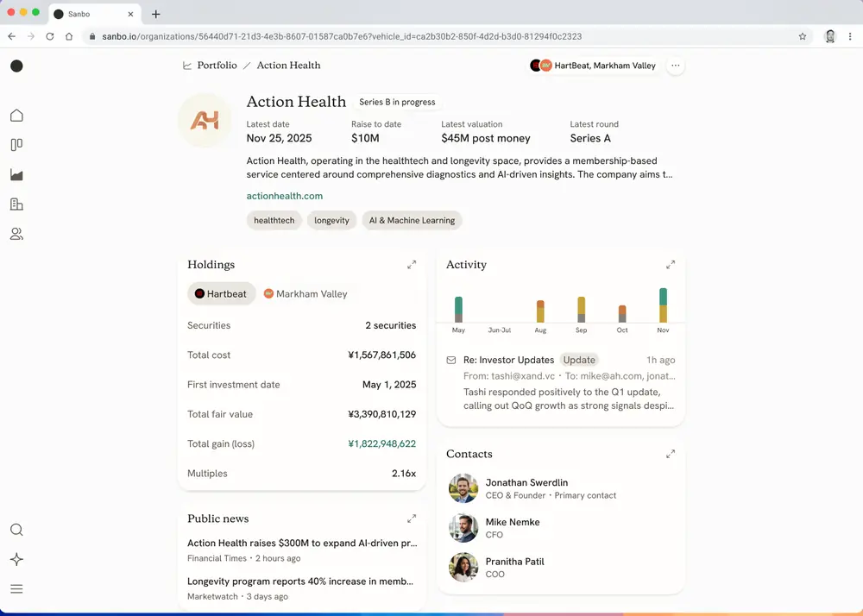Click Pranitha Patil's profile photo
This screenshot has height=616, width=863.
[463, 567]
